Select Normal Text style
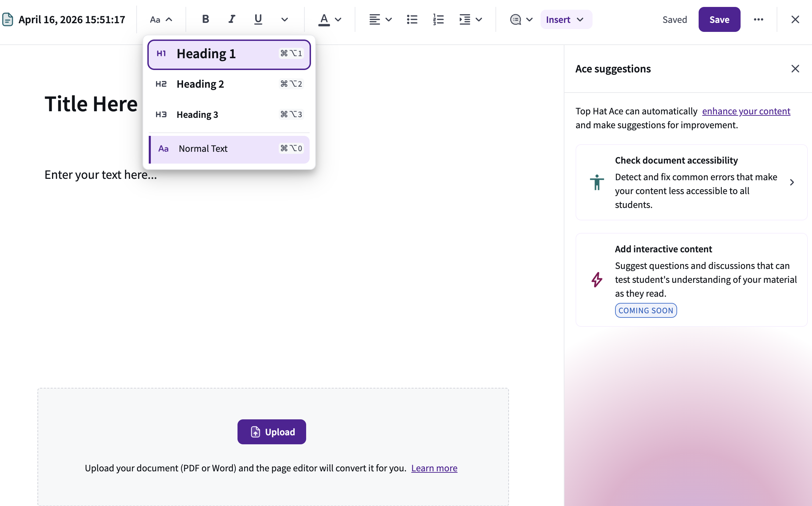The width and height of the screenshot is (812, 506). (x=229, y=149)
